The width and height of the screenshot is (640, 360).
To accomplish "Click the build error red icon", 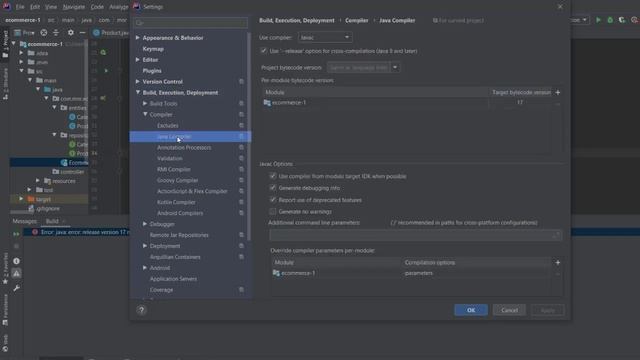I will click(35, 232).
